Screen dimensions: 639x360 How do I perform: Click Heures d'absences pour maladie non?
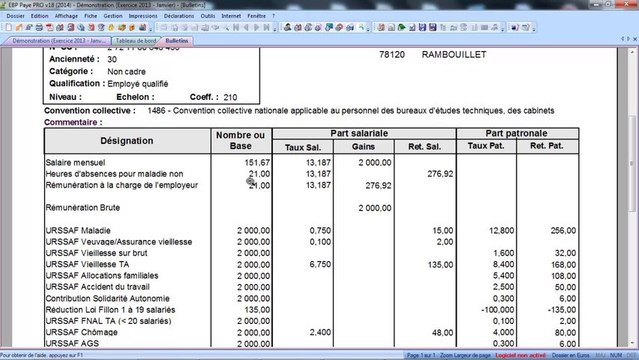114,174
